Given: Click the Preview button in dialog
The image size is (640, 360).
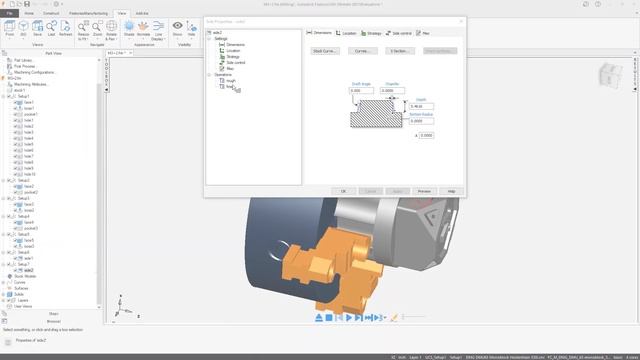Looking at the screenshot, I should 424,191.
